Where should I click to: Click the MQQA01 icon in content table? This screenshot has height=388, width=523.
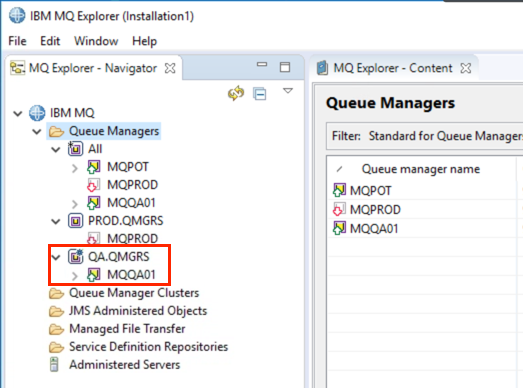pyautogui.click(x=339, y=228)
